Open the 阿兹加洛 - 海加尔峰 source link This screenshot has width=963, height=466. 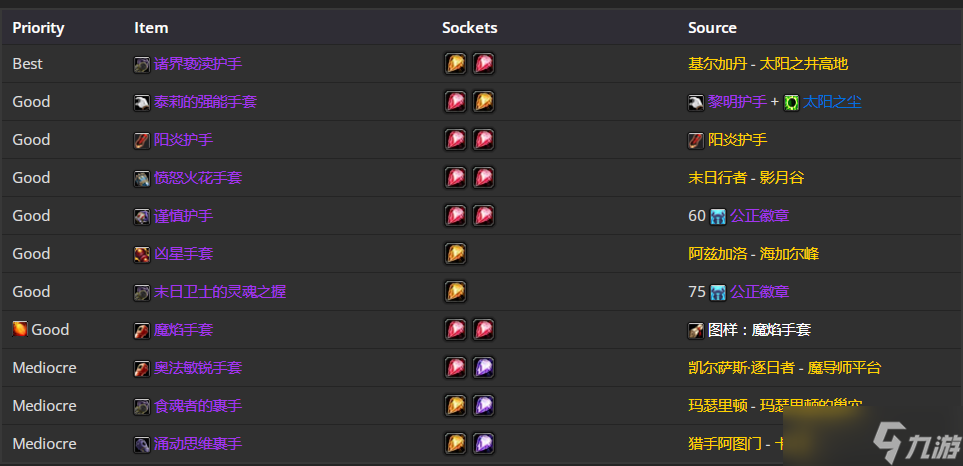(x=753, y=254)
